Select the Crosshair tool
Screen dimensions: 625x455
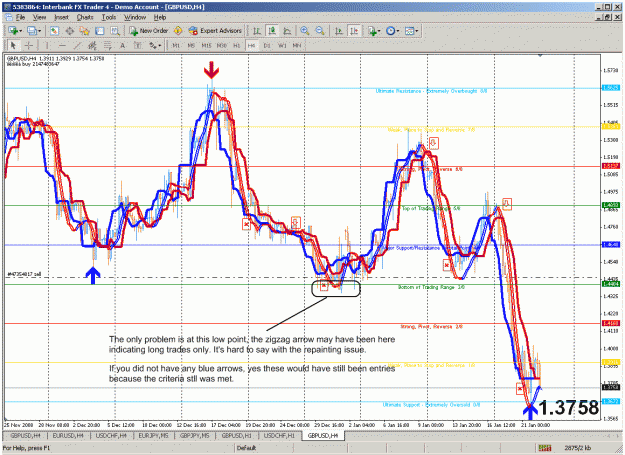click(28, 45)
